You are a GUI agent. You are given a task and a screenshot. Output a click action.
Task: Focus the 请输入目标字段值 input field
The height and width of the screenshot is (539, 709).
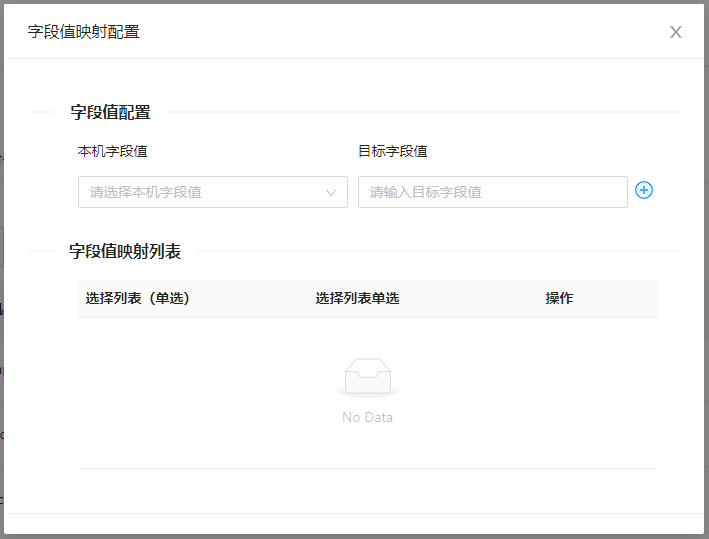pos(492,192)
